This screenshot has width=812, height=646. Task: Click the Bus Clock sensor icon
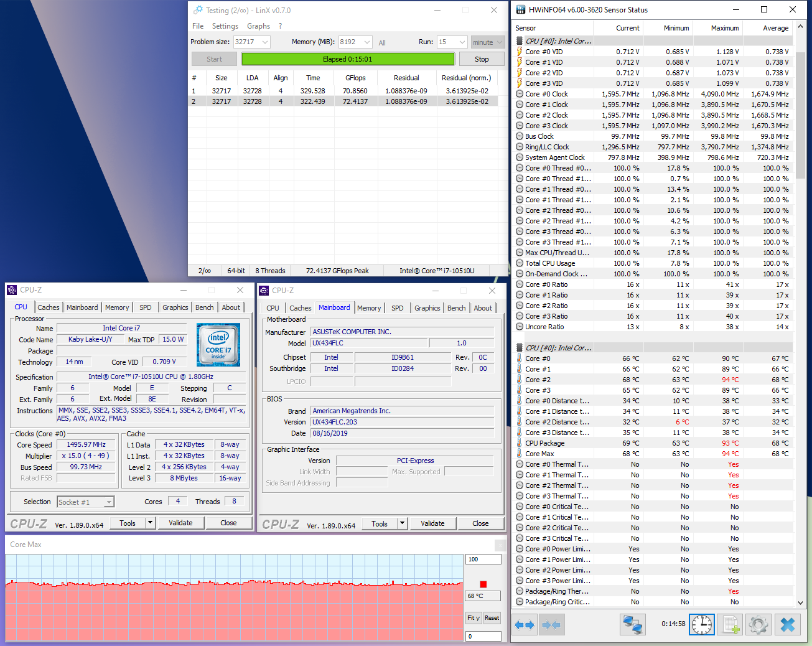(520, 136)
